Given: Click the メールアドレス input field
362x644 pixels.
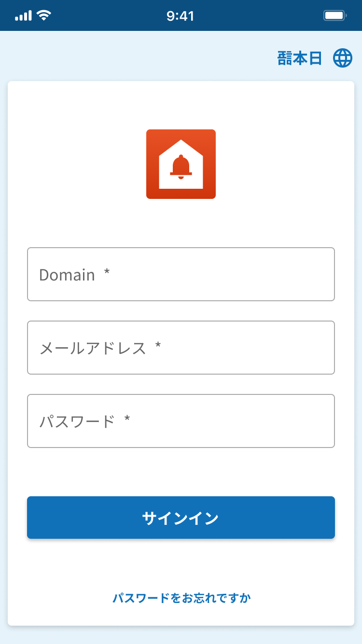Looking at the screenshot, I should pyautogui.click(x=181, y=348).
